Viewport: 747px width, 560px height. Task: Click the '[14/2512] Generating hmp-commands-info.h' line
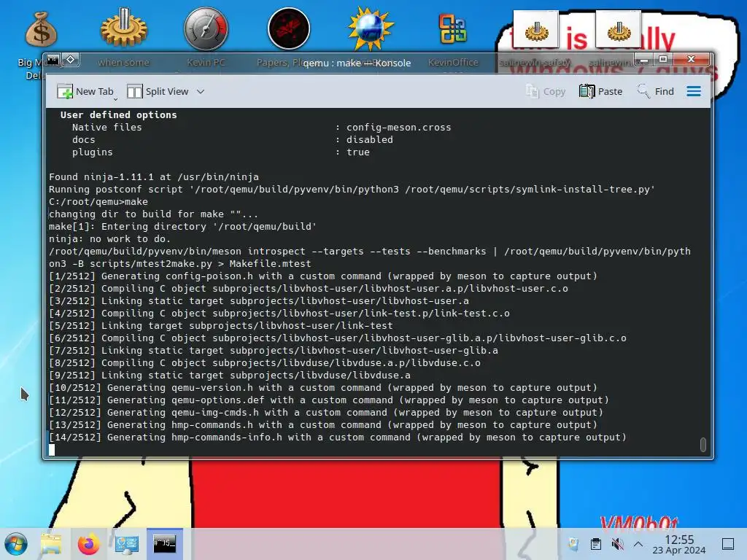(x=338, y=437)
